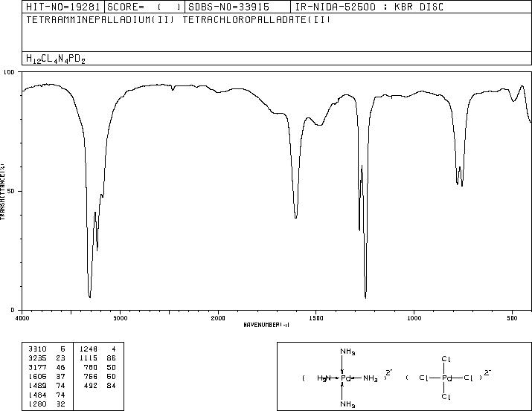Screen dimensions: 532x411
Task: Click the TRANSMITTANCE axis title
Action: click(3, 192)
